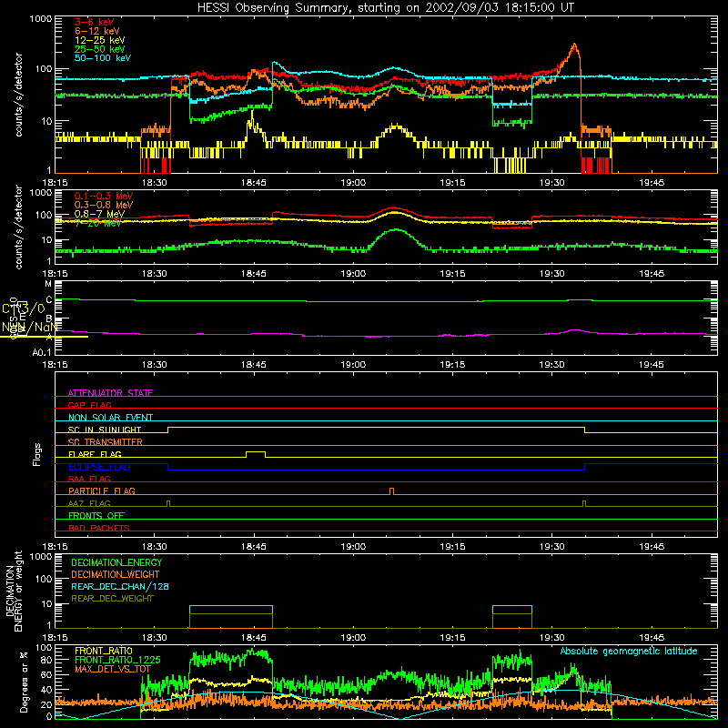Screen dimensions: 728x728
Task: Select the SC_IN_SUNLIGHT flag label
Action: coord(105,430)
